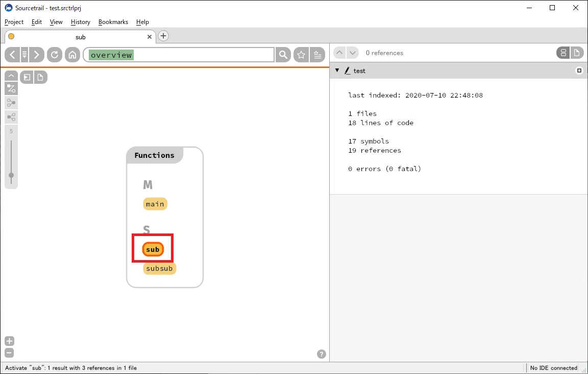This screenshot has height=374, width=588.
Task: Click the zoom out minus button
Action: click(x=9, y=353)
